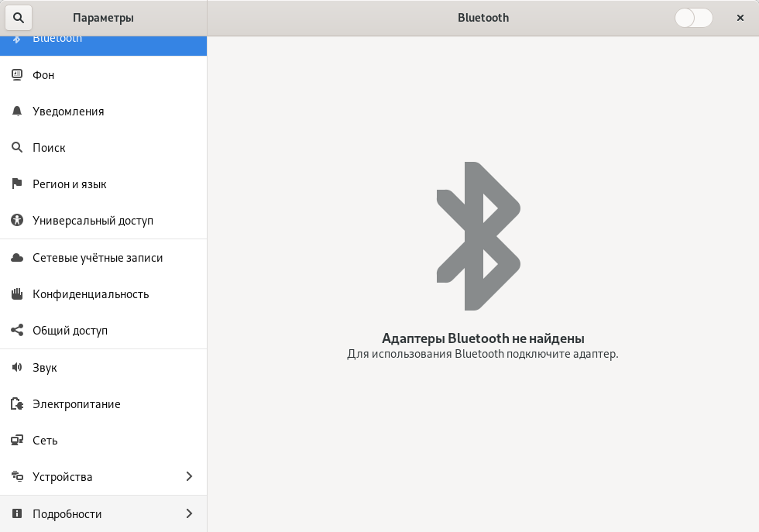Click the cloud icon for Сетевые учётные записи
759x532 pixels.
[x=17, y=258]
